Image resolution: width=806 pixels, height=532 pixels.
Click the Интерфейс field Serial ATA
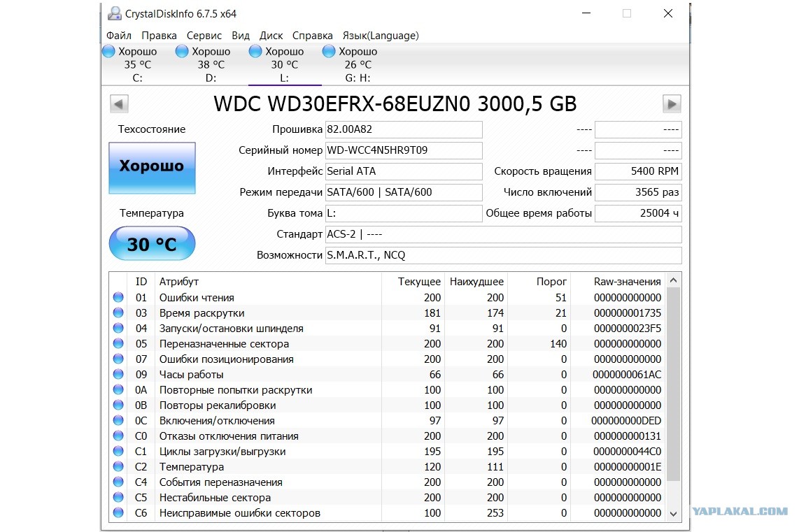[404, 171]
